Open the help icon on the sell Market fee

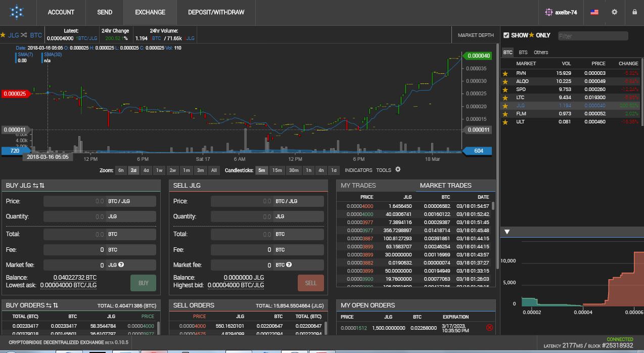[x=289, y=264]
